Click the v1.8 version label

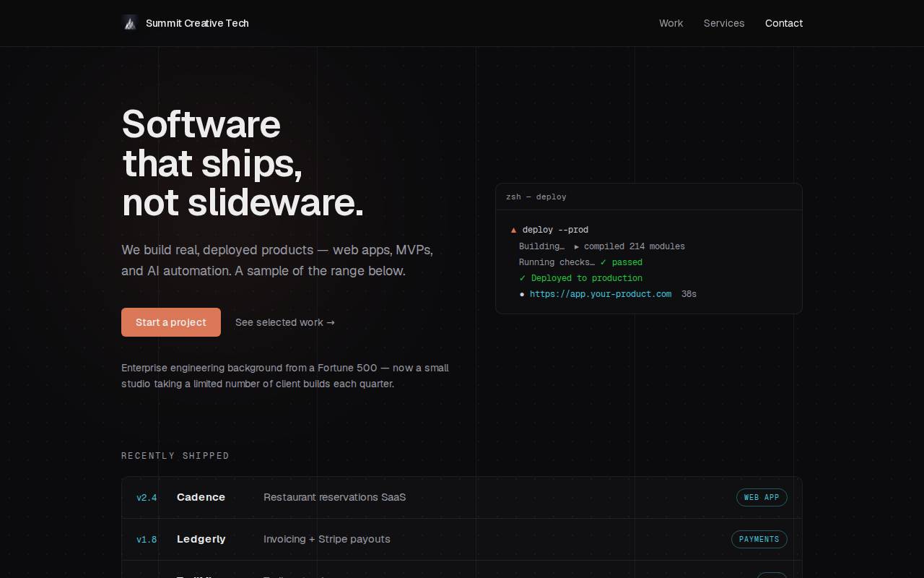(147, 539)
